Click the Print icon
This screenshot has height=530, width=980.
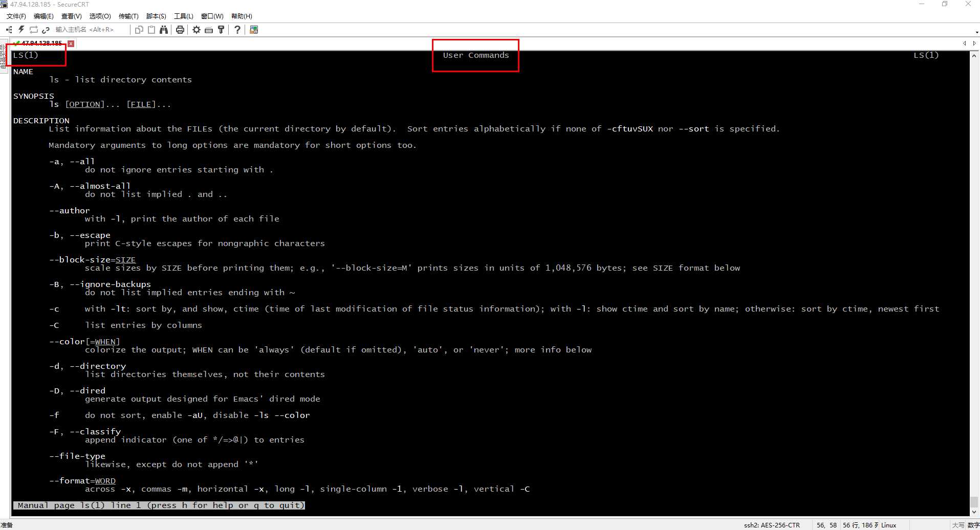(x=180, y=30)
